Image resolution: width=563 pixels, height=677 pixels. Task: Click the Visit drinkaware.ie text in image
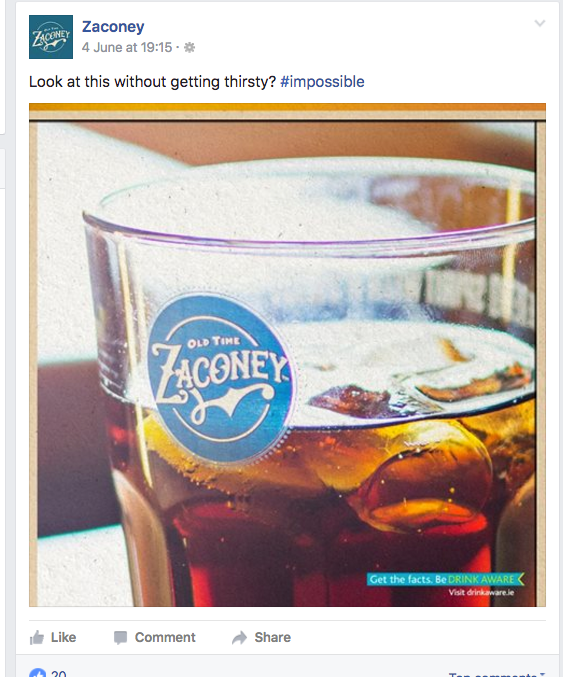[481, 592]
